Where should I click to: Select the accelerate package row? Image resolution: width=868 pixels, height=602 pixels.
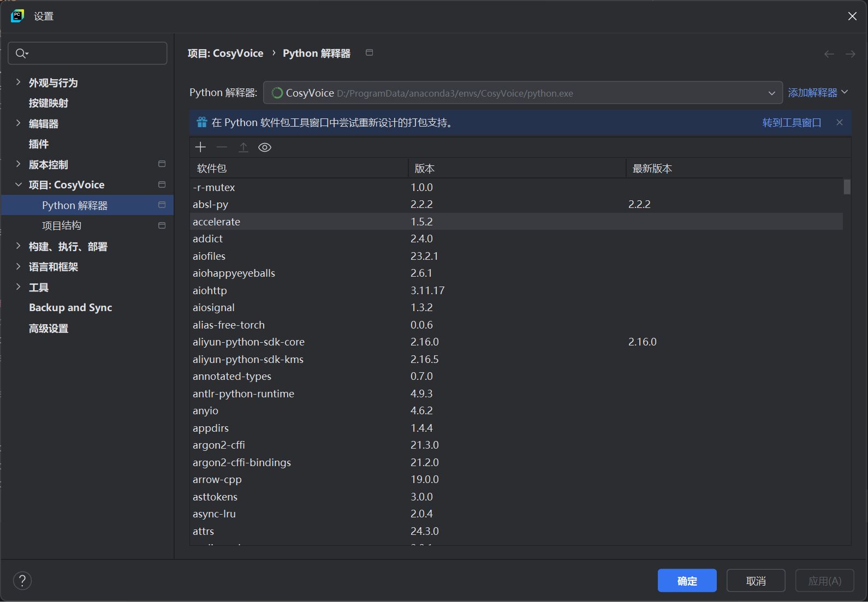516,222
